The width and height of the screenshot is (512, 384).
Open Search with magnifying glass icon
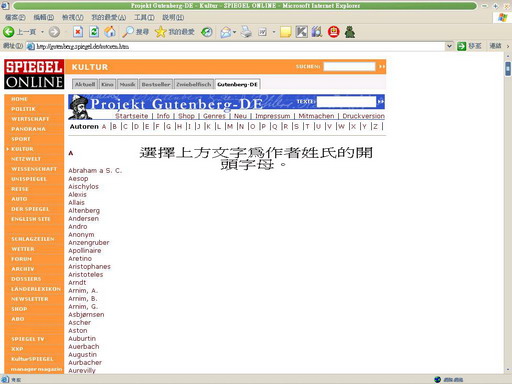[128, 32]
